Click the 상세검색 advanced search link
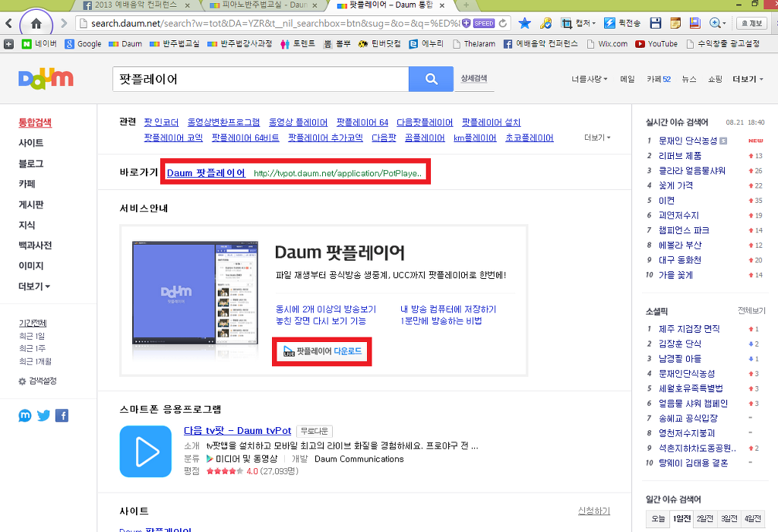This screenshot has height=532, width=778. (474, 78)
